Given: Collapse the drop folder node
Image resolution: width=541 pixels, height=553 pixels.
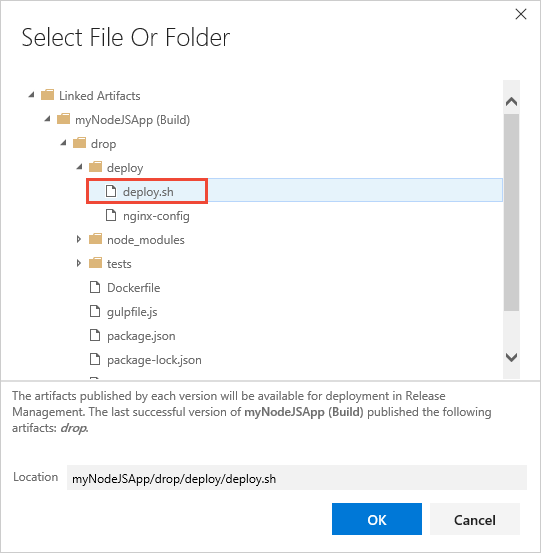Looking at the screenshot, I should 63,143.
